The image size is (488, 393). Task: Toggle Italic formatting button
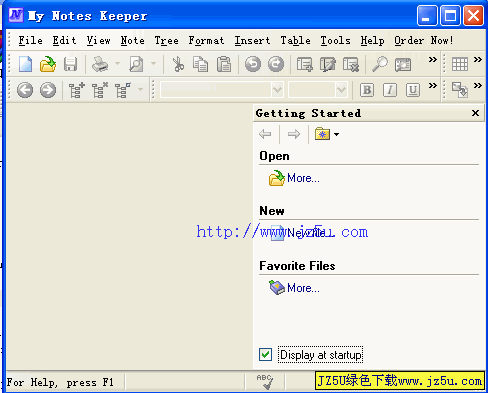point(390,90)
